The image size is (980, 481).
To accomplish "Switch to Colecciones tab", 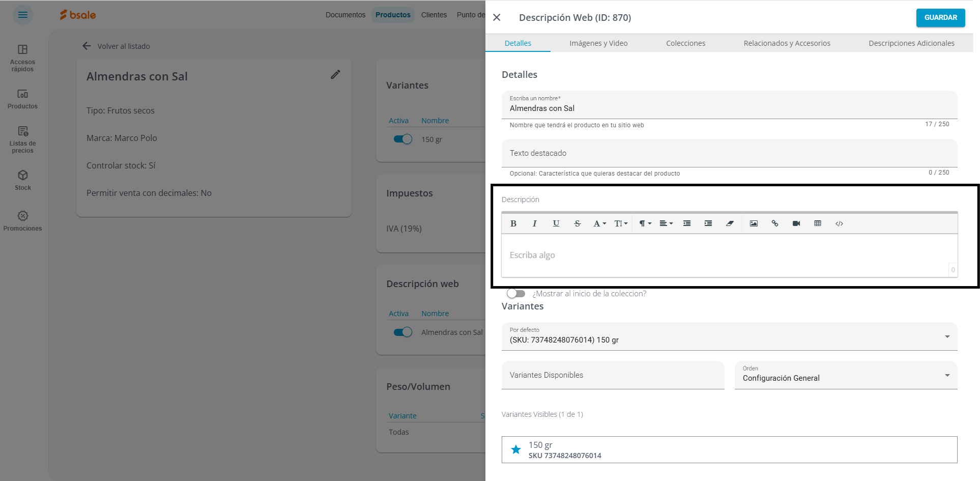I will tap(685, 43).
